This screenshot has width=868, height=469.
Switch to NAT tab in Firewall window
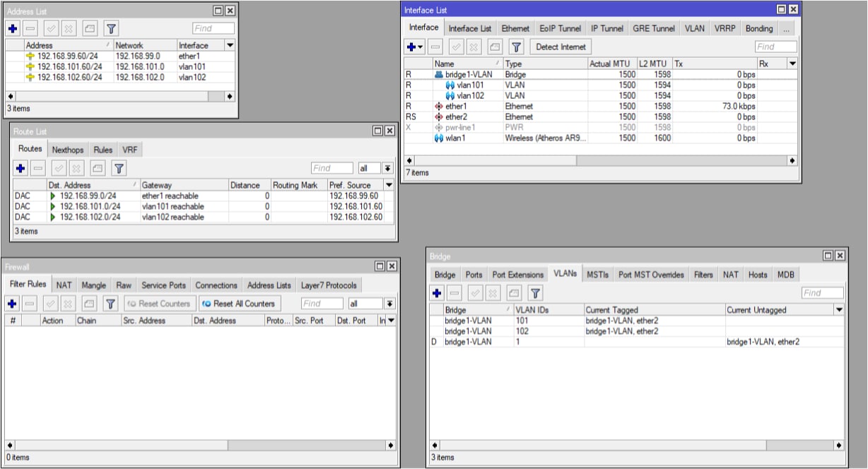(x=64, y=285)
